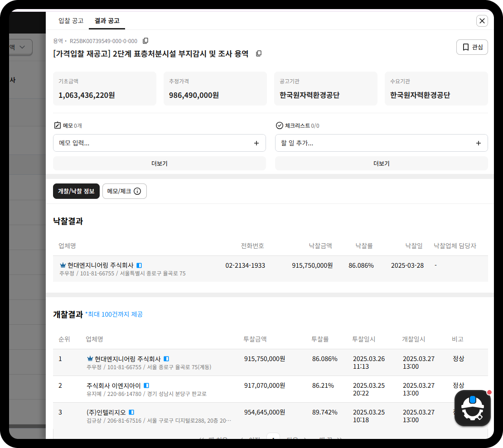Viewport: 503px width, 448px height.
Task: Select the 개찰/낙찰 정보 tab
Action: click(76, 191)
